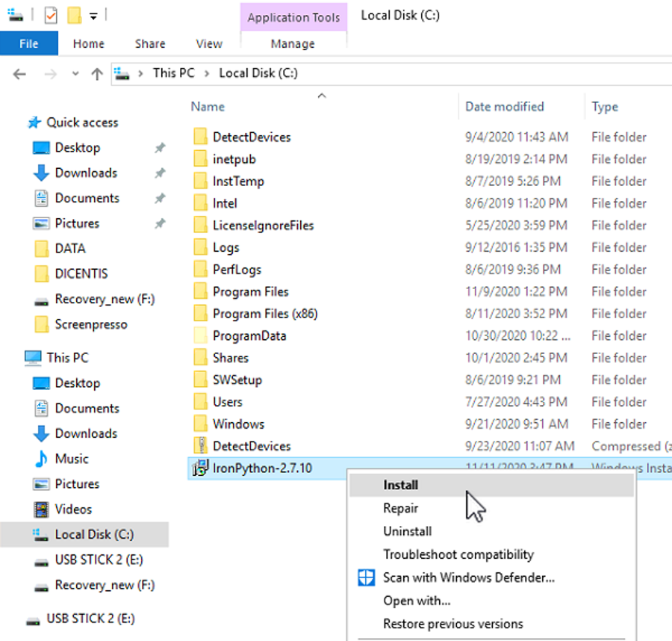This screenshot has height=641, width=672.
Task: Select the InstTemp folder icon
Action: click(x=201, y=181)
